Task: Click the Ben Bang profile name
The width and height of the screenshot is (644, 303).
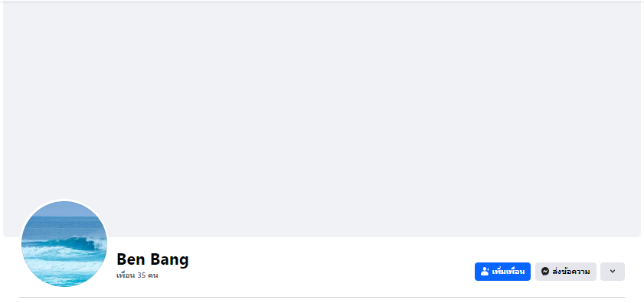Action: pos(153,259)
